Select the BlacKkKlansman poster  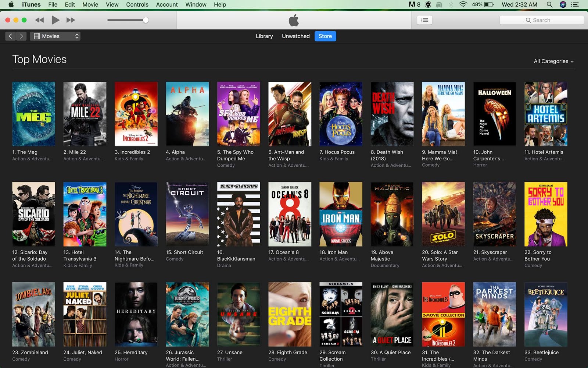[x=239, y=214]
